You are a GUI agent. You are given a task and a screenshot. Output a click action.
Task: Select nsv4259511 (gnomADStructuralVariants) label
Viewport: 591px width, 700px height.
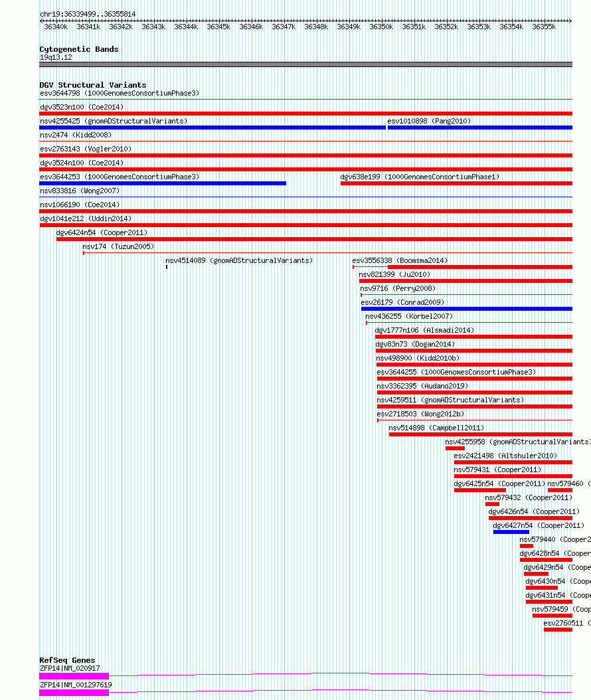450,400
